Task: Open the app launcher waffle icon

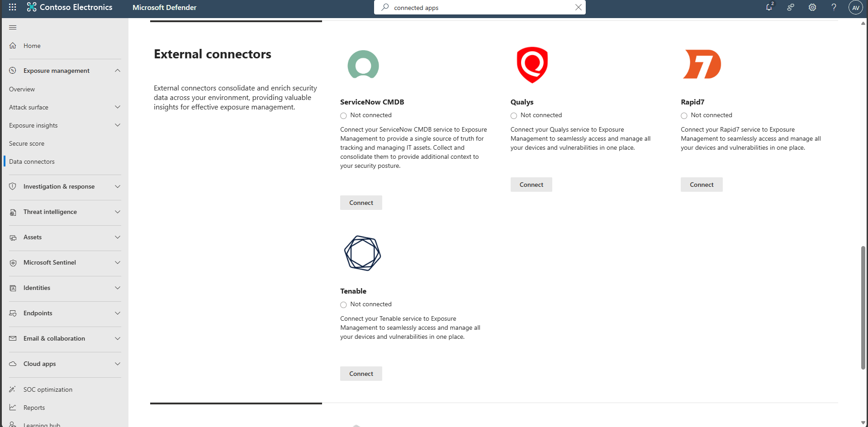Action: pyautogui.click(x=13, y=7)
